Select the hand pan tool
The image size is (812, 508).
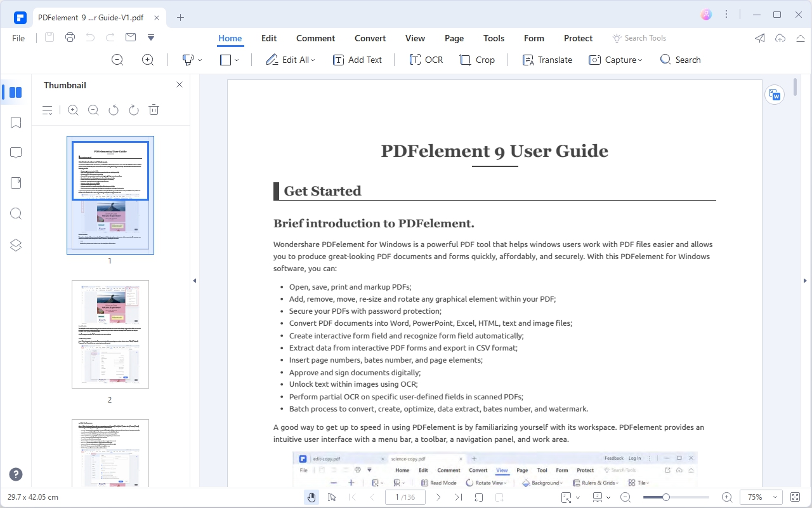click(x=311, y=497)
